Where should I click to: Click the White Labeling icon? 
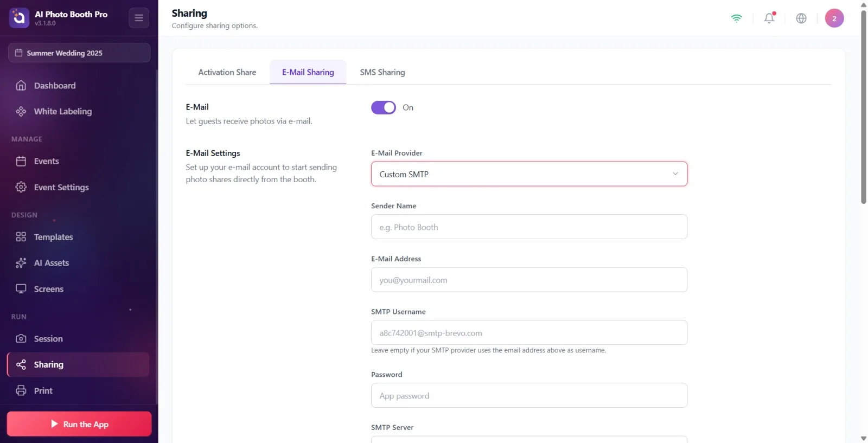21,111
